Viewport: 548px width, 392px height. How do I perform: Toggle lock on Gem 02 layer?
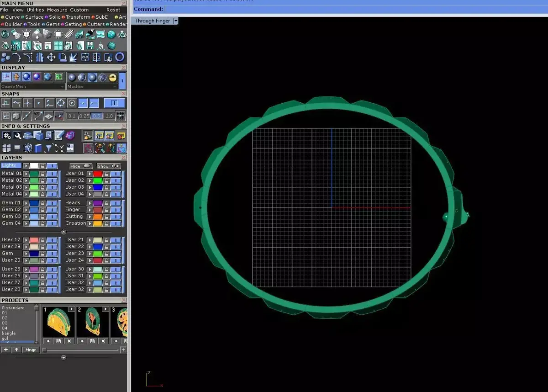[42, 210]
